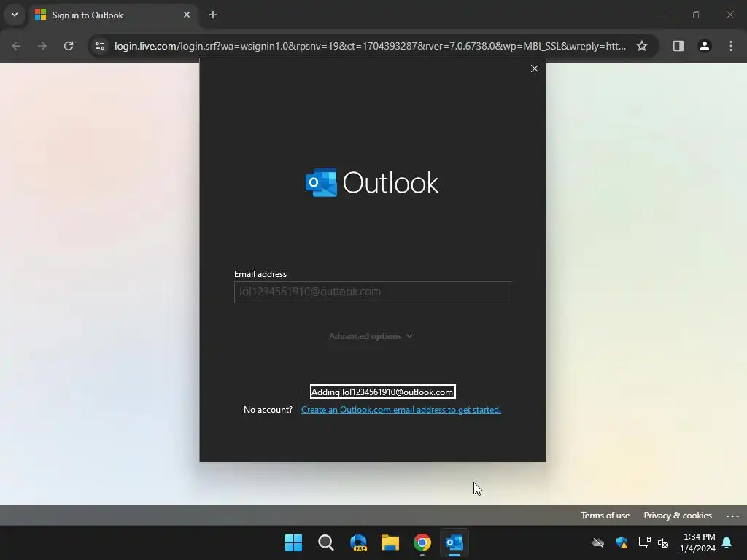747x560 pixels.
Task: Open Chrome three-dot menu
Action: click(731, 46)
